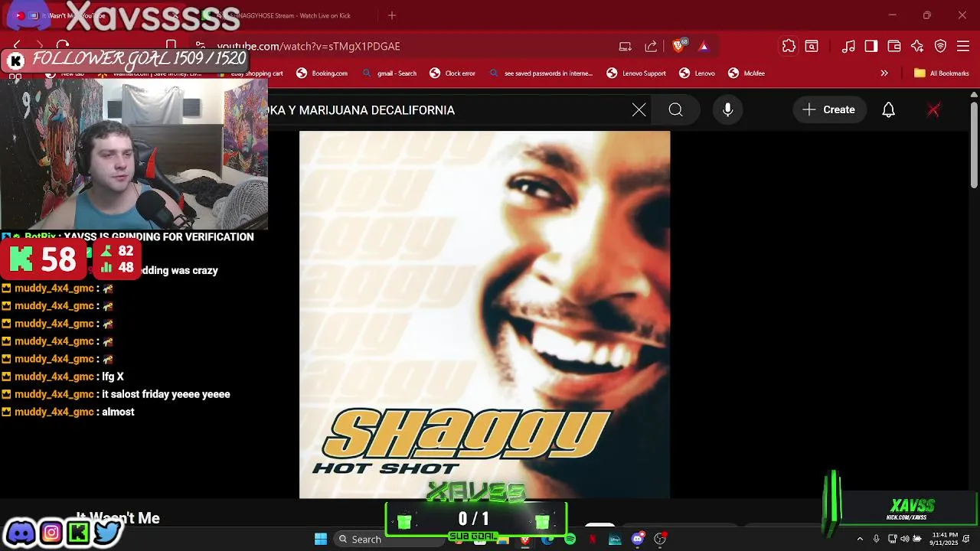This screenshot has height=551, width=980.
Task: Click the YouTube search magnifier button
Action: (675, 110)
